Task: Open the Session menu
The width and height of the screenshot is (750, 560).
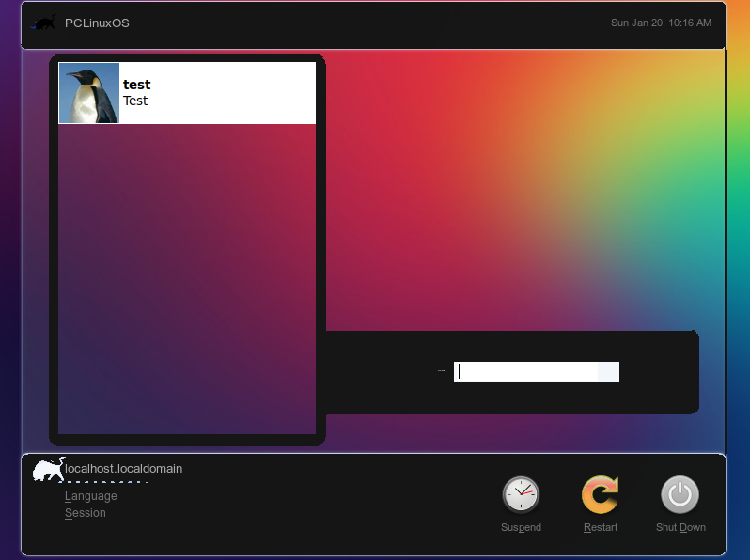Action: 86,513
